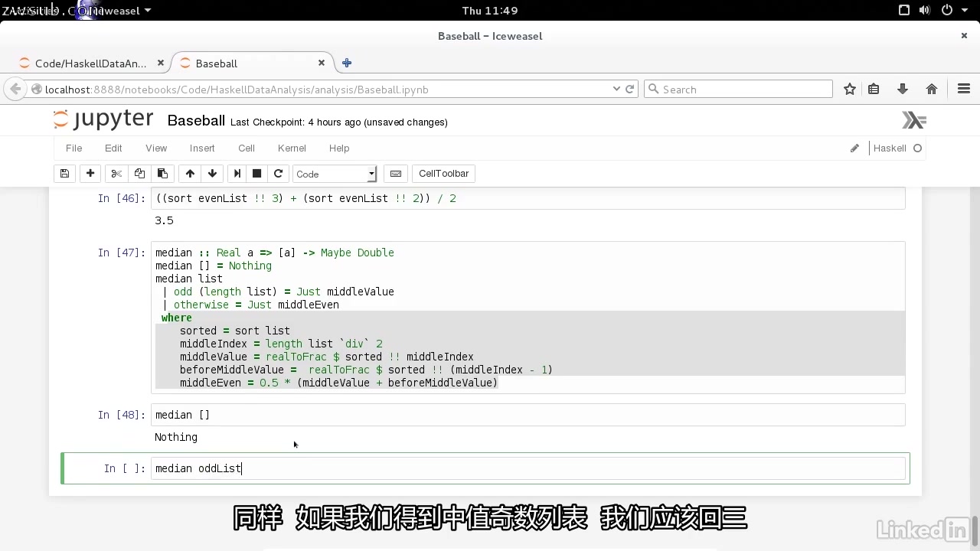Screen dimensions: 980x551
Task: Restart the kernel using the restart icon
Action: (x=278, y=173)
